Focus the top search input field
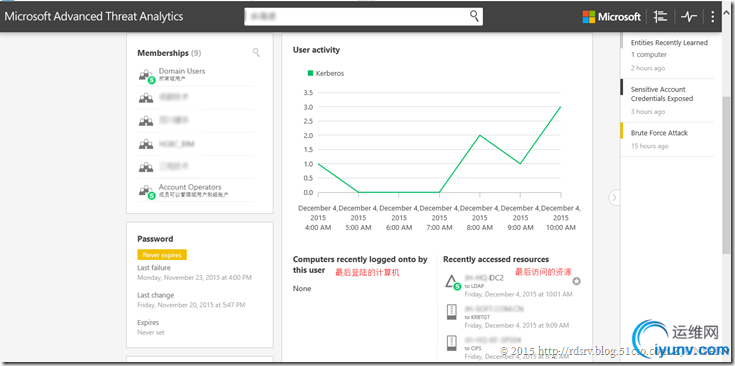This screenshot has height=366, width=735. [363, 17]
